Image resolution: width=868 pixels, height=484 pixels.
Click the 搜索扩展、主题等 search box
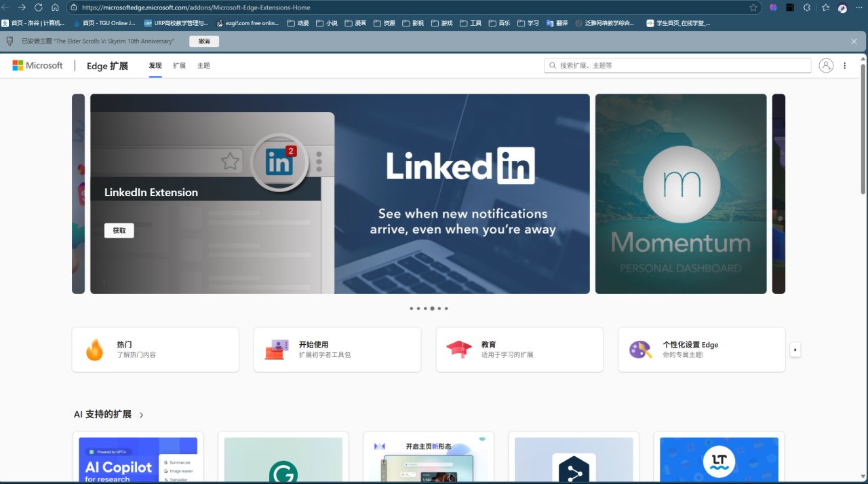[677, 65]
